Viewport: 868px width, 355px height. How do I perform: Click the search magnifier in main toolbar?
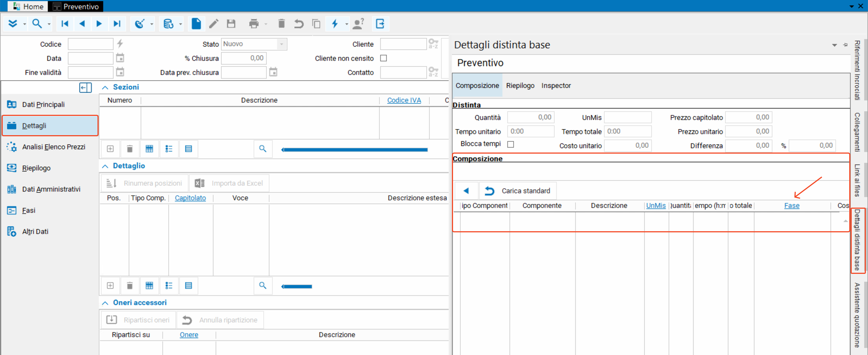(x=37, y=24)
